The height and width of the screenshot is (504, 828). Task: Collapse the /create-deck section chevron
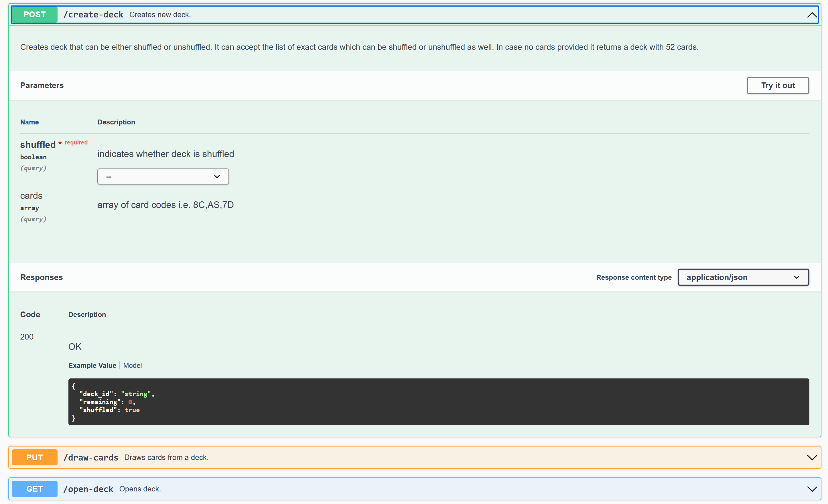811,15
